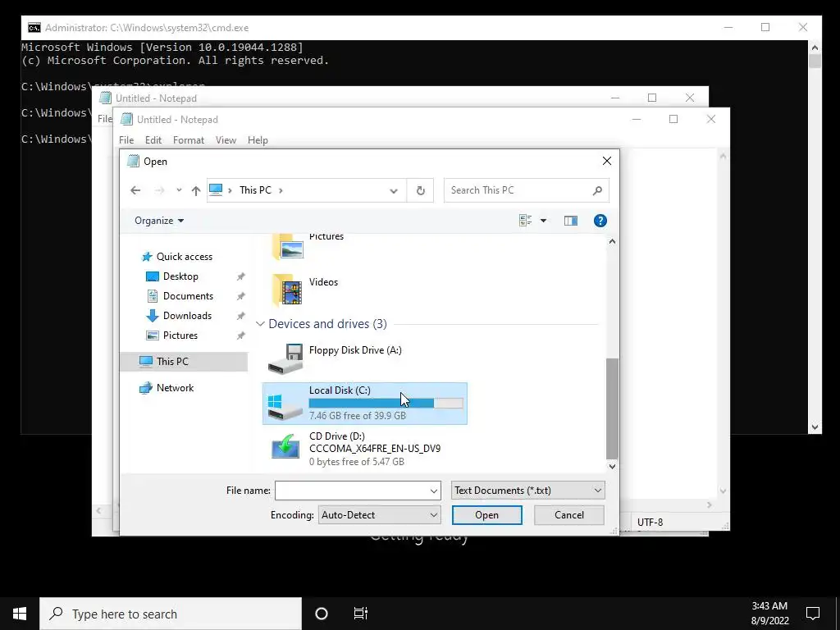The width and height of the screenshot is (840, 630).
Task: Open Downloads in navigation pane
Action: click(x=187, y=316)
